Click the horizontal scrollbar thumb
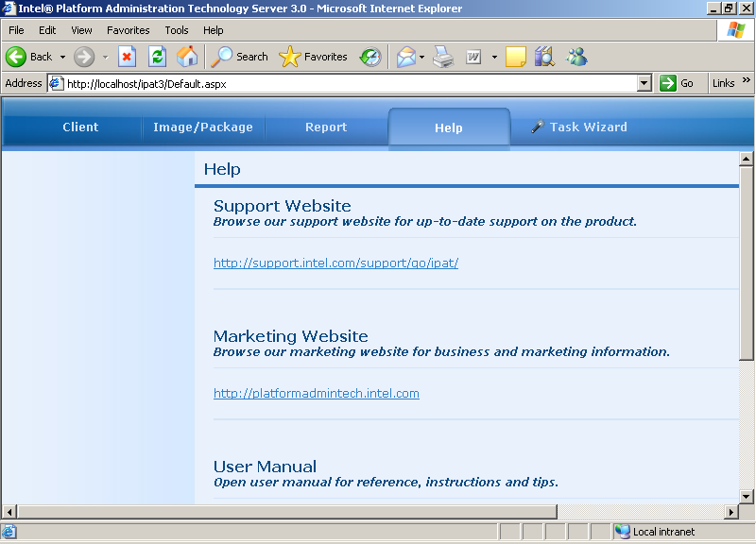The width and height of the screenshot is (756, 544). 287,511
